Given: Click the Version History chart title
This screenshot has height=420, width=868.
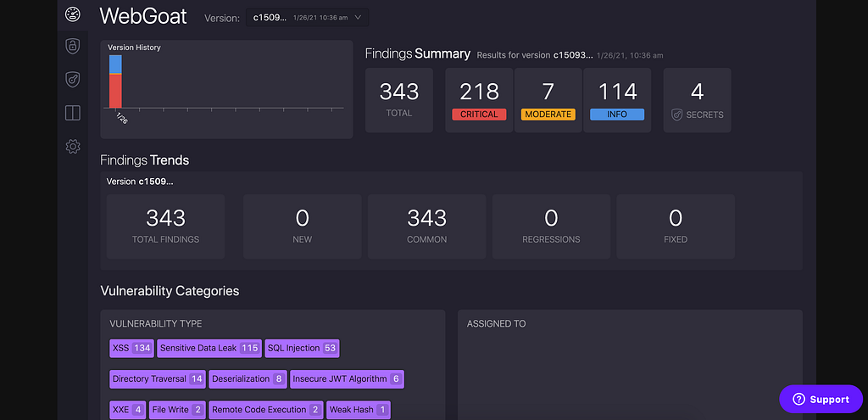Looking at the screenshot, I should coord(134,48).
